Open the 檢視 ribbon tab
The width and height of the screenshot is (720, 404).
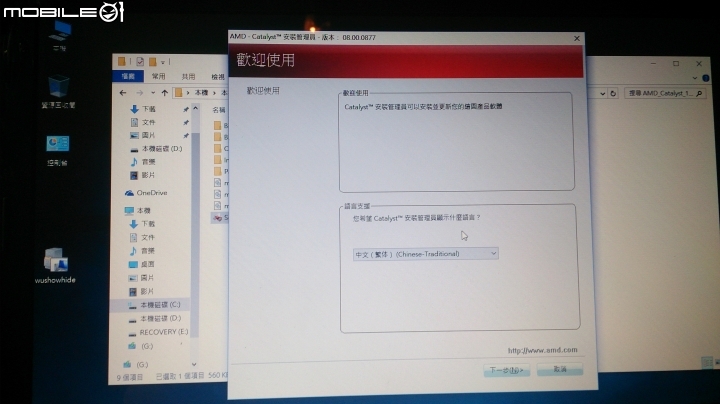click(218, 77)
